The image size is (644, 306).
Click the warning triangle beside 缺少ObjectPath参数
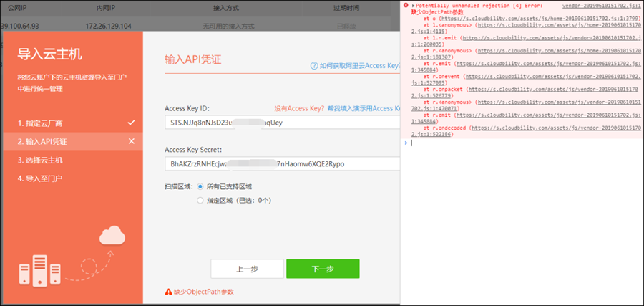(x=168, y=292)
